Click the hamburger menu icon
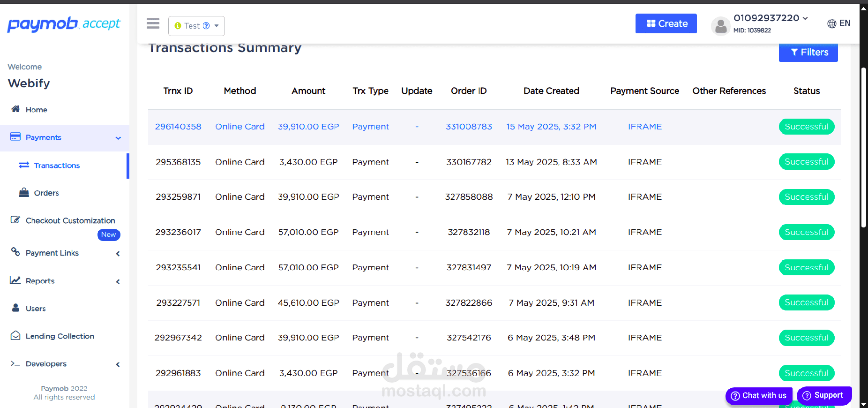The height and width of the screenshot is (408, 868). (x=153, y=23)
